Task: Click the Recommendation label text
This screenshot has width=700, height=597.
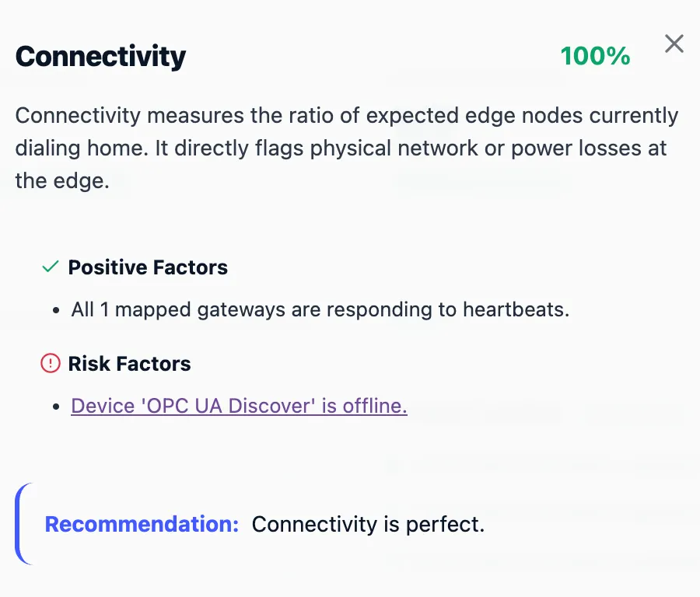Action: (142, 525)
